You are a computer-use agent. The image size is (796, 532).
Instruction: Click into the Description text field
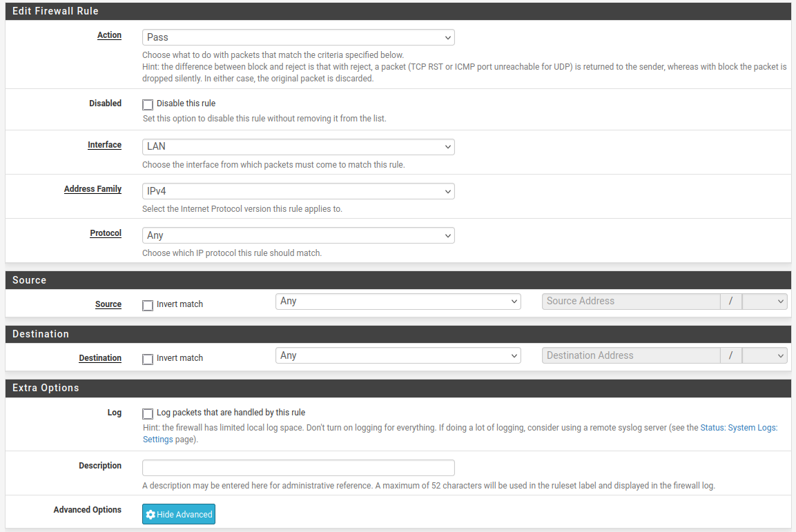(298, 468)
